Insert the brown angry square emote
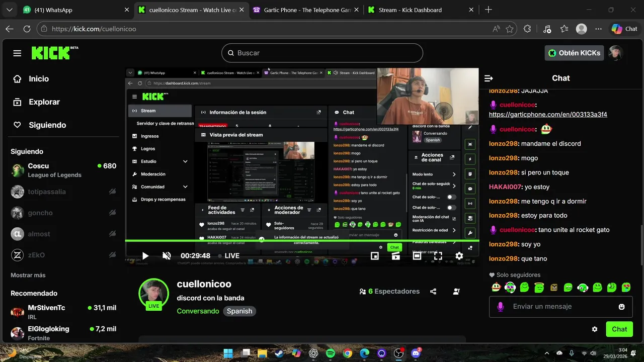This screenshot has height=362, width=644. coord(553,288)
